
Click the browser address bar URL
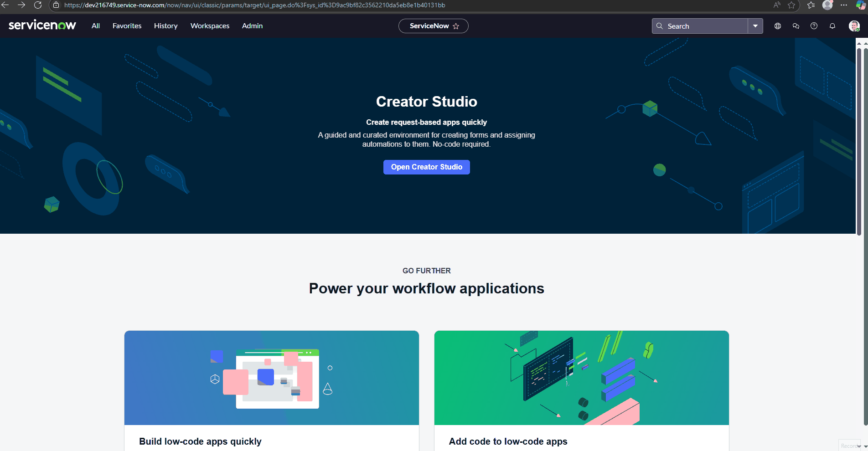tap(254, 5)
